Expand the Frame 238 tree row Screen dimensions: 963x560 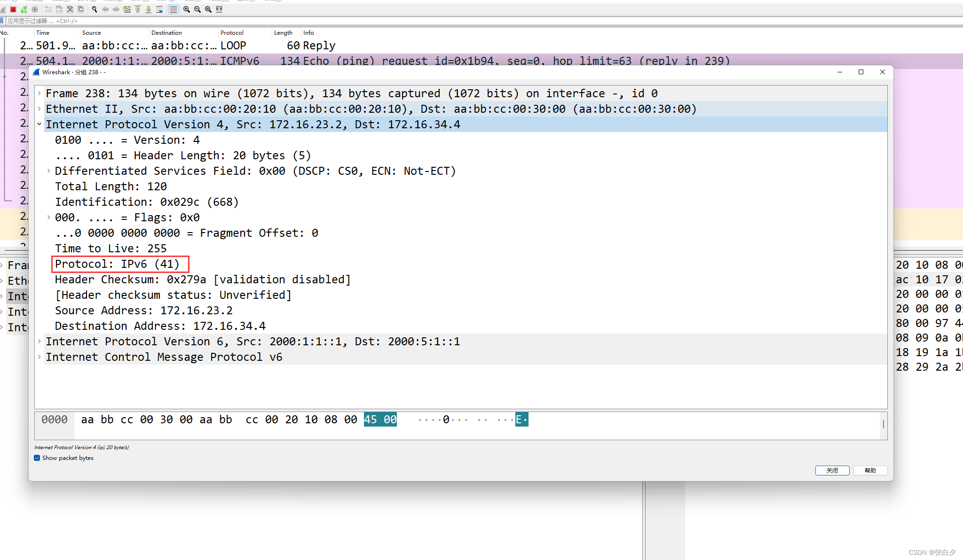coord(39,93)
